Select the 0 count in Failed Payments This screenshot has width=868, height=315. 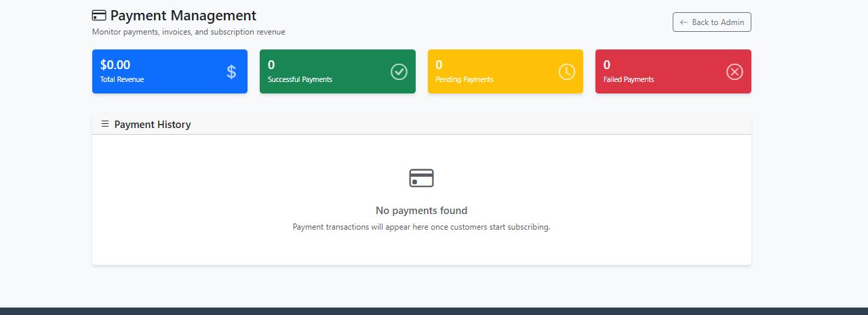tap(607, 65)
